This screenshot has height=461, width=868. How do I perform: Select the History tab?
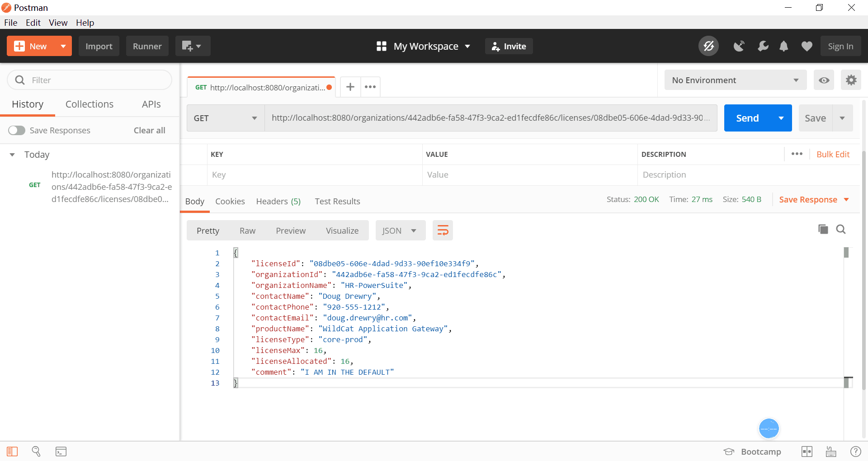coord(28,104)
